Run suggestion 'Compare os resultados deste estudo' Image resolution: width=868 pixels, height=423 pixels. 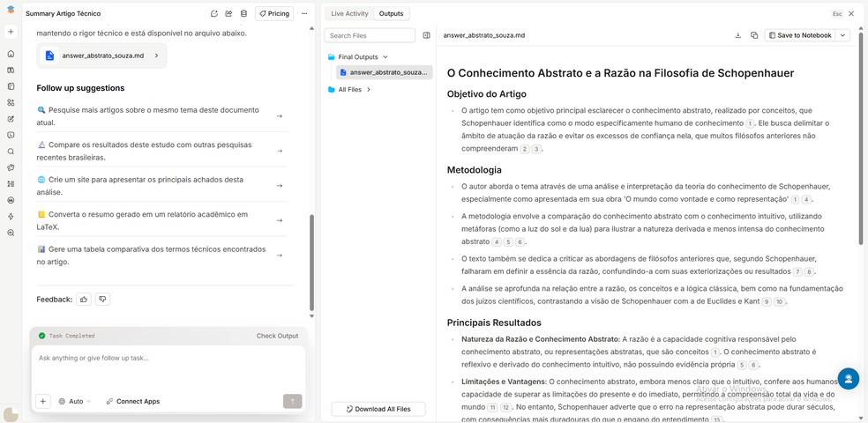[x=161, y=151]
